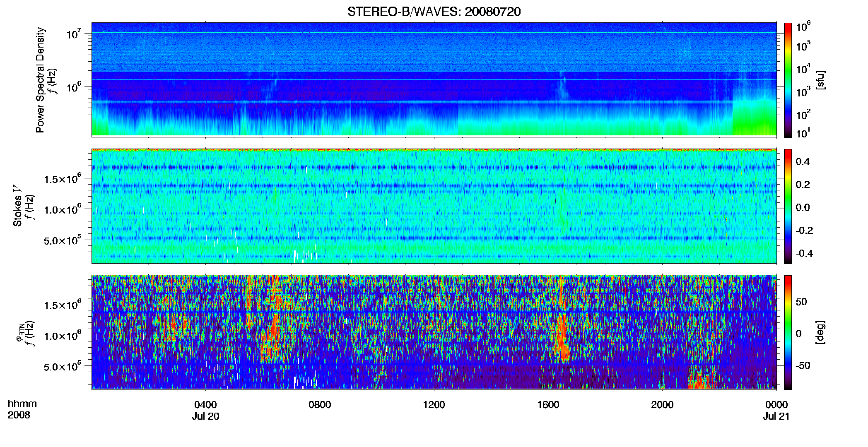Select the Jul 20 date label
The image size is (868, 447).
[x=205, y=416]
